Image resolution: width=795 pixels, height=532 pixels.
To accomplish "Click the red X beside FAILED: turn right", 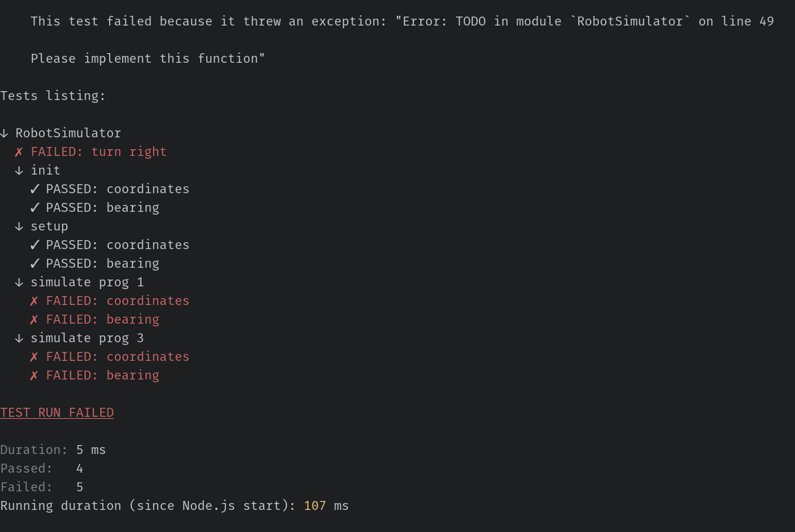I will point(19,152).
